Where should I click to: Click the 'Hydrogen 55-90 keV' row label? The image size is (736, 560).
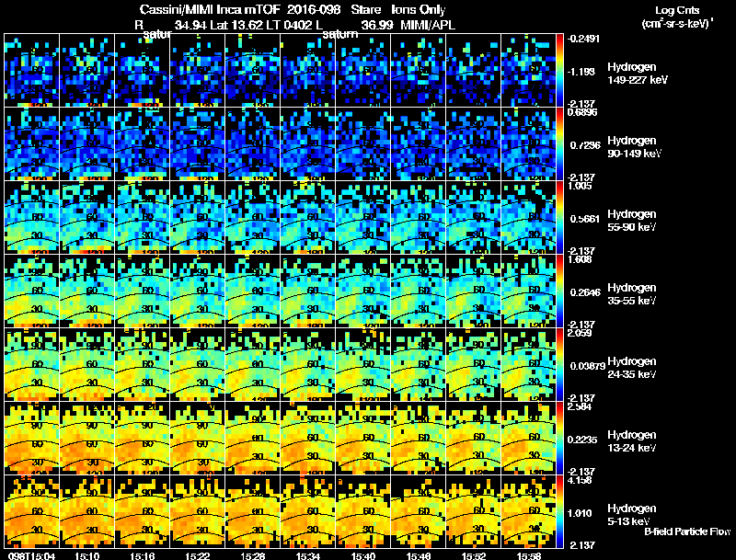(x=632, y=221)
